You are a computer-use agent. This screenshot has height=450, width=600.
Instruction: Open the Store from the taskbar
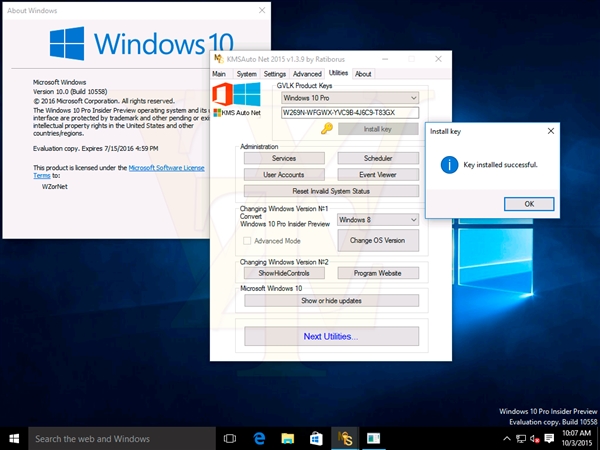315,438
